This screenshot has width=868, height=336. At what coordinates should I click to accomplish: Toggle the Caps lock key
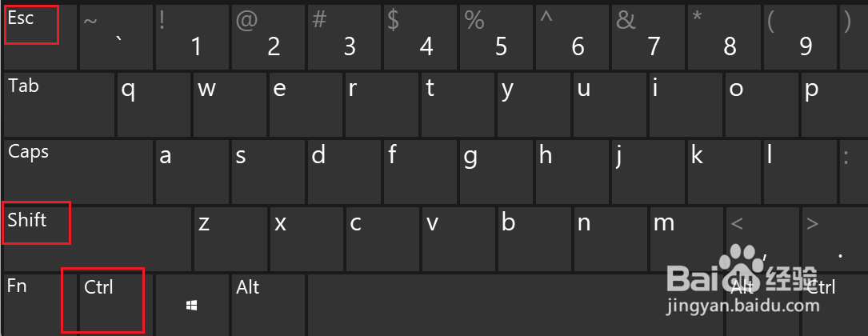tap(78, 171)
